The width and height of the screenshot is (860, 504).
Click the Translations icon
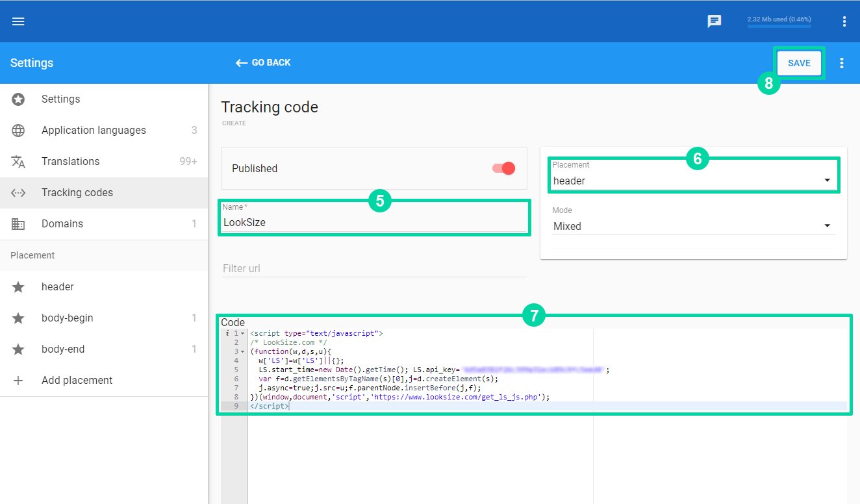coord(18,162)
